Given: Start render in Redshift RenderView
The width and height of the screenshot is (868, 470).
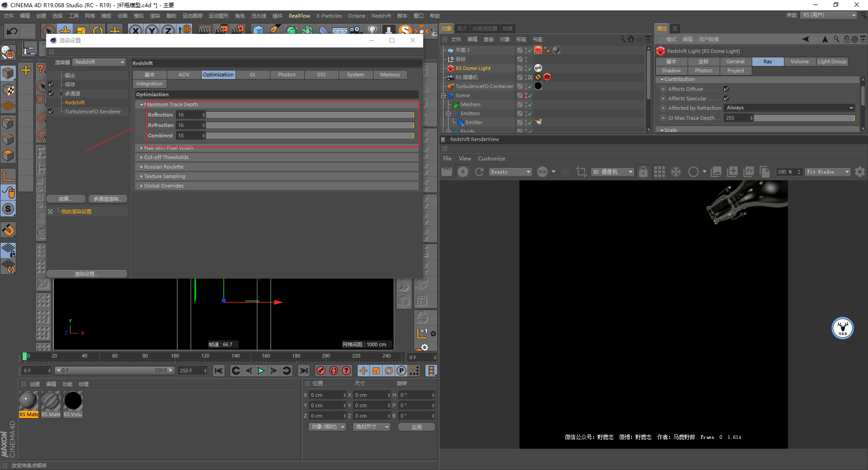Looking at the screenshot, I should pyautogui.click(x=463, y=172).
